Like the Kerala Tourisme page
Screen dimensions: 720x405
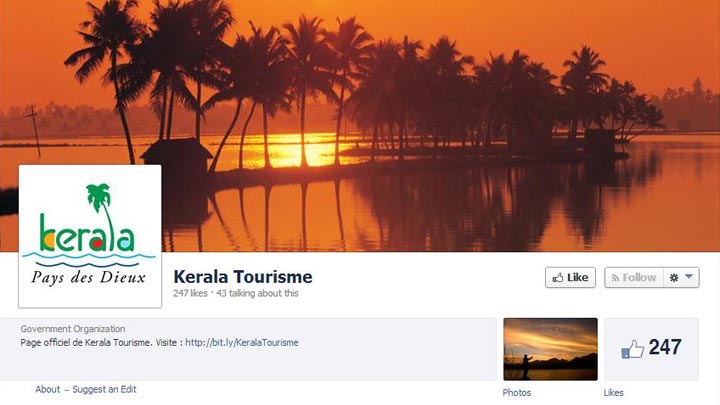(x=570, y=277)
